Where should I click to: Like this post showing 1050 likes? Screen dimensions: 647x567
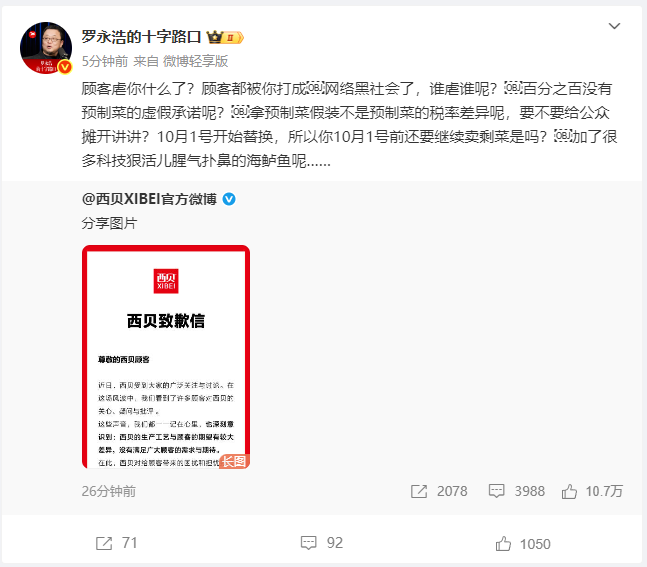coord(503,543)
